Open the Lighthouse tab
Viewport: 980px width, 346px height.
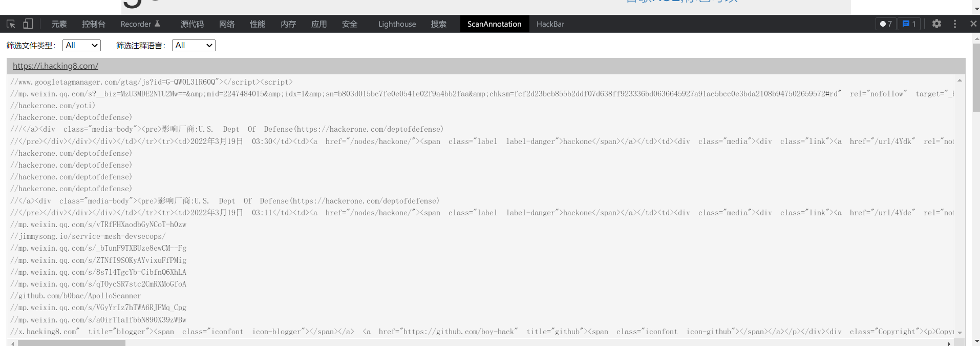point(397,24)
